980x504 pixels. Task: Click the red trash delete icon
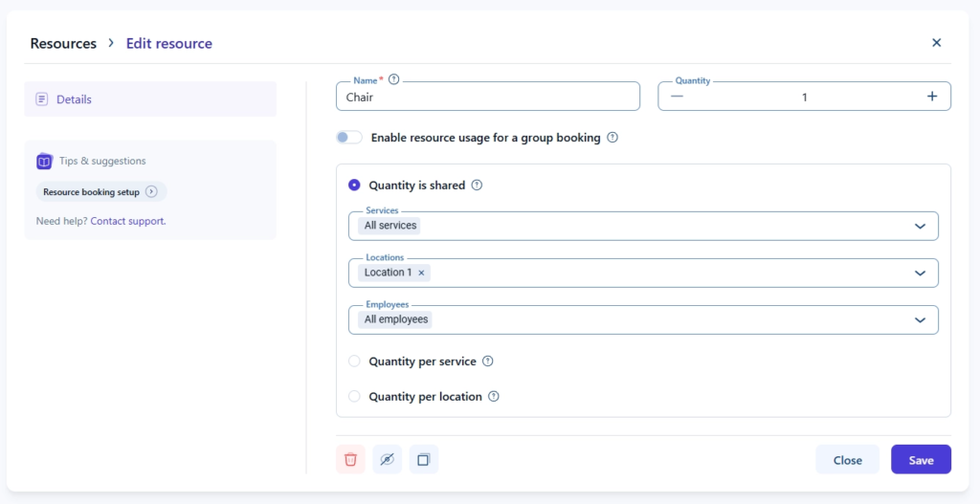coord(350,460)
